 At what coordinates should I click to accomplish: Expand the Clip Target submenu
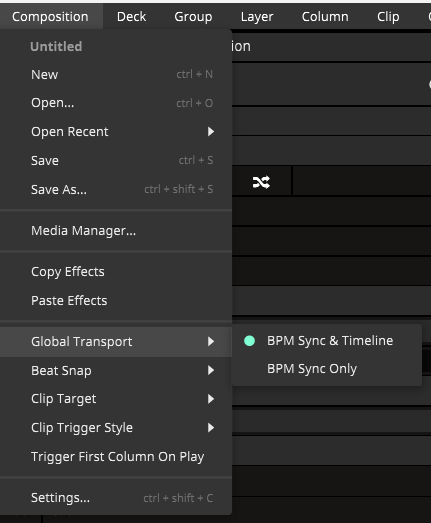[116, 399]
